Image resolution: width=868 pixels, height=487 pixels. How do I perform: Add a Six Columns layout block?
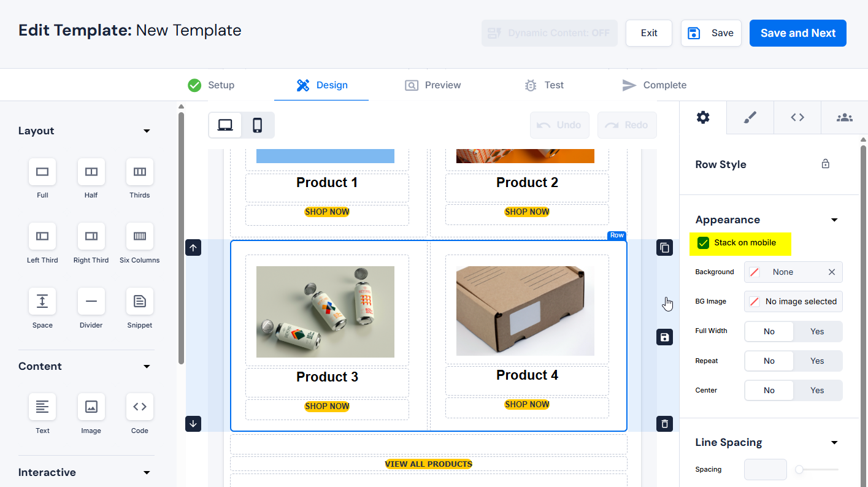click(x=140, y=237)
